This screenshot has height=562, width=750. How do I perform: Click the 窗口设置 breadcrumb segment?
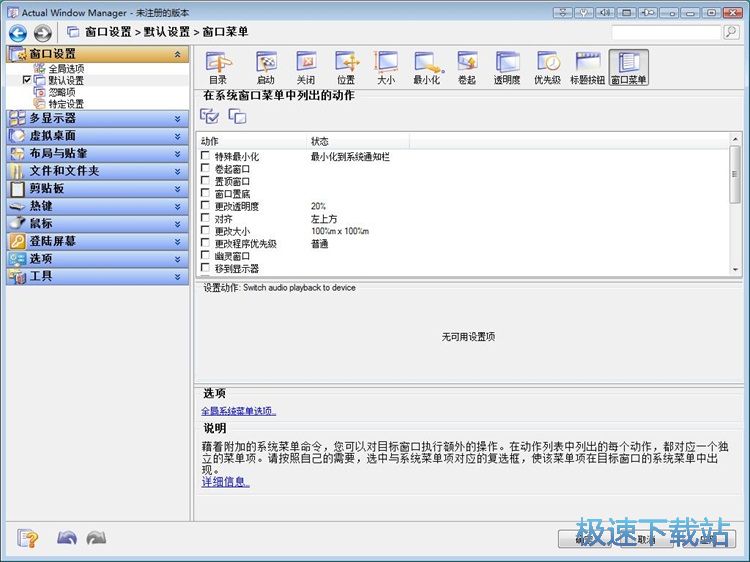click(108, 32)
